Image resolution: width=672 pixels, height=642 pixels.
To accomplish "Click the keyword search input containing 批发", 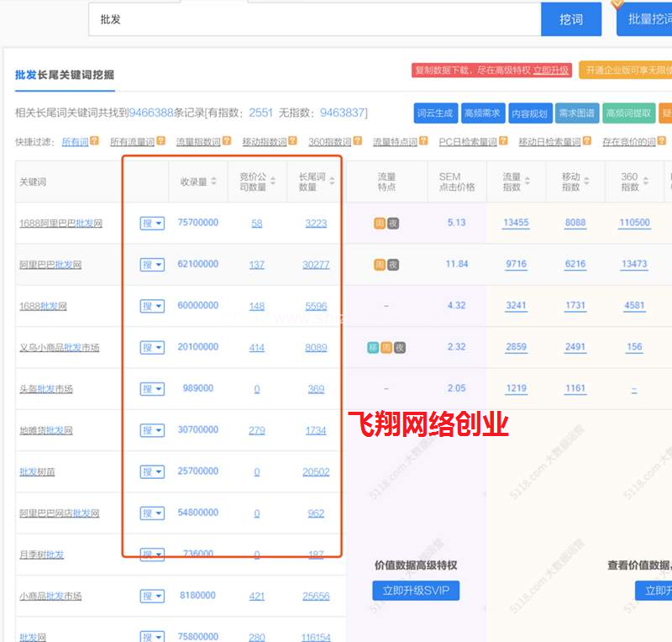I will 311,19.
